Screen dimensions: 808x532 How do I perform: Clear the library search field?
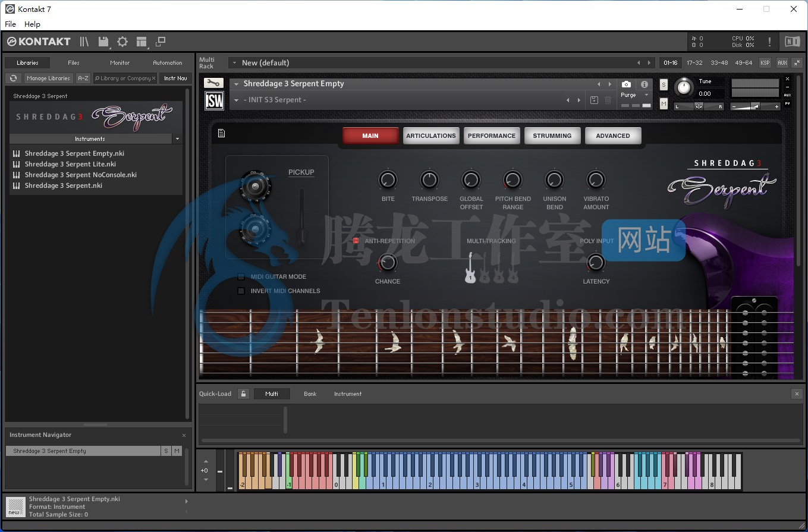coord(153,78)
